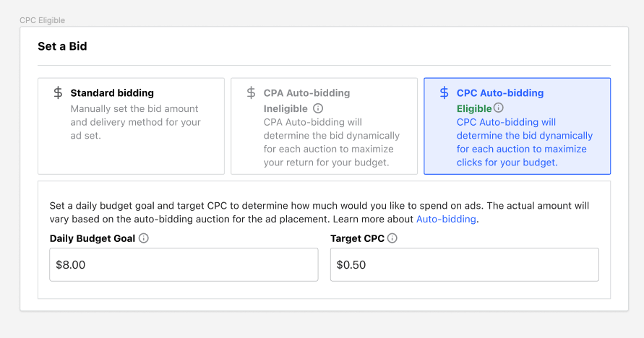The width and height of the screenshot is (644, 338).
Task: Show the Daily Budget Goal info tooltip icon
Action: point(144,238)
